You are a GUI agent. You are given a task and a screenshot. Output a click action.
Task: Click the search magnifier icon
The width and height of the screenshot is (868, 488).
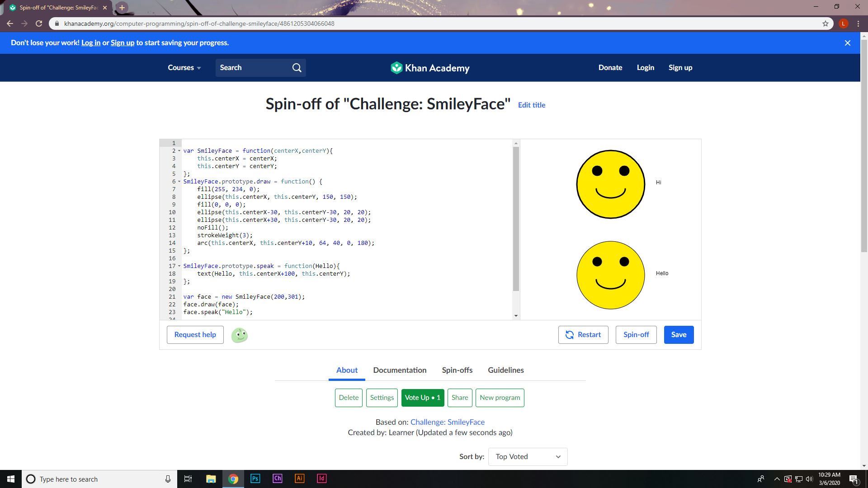click(x=297, y=68)
